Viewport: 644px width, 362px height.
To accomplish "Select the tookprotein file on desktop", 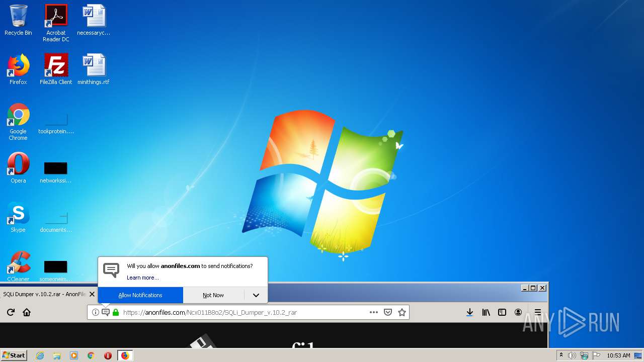I will coord(56,124).
